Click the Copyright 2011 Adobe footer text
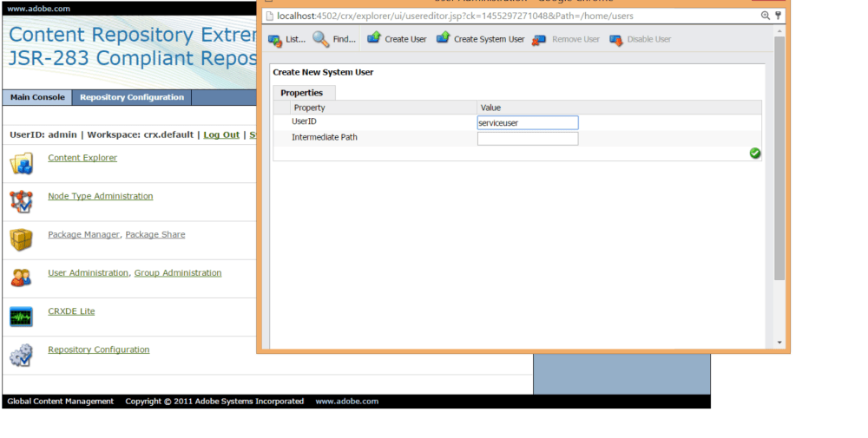This screenshot has width=868, height=438. [214, 402]
